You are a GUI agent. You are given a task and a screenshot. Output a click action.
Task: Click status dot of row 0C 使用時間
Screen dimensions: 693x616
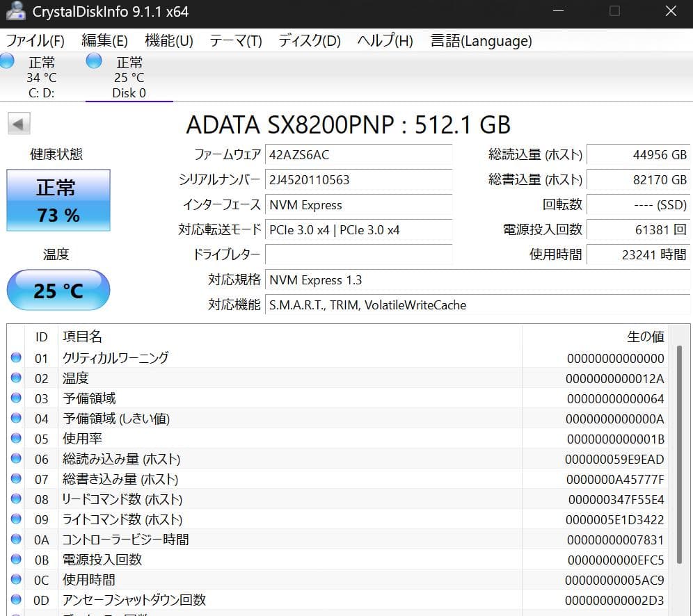tap(17, 579)
